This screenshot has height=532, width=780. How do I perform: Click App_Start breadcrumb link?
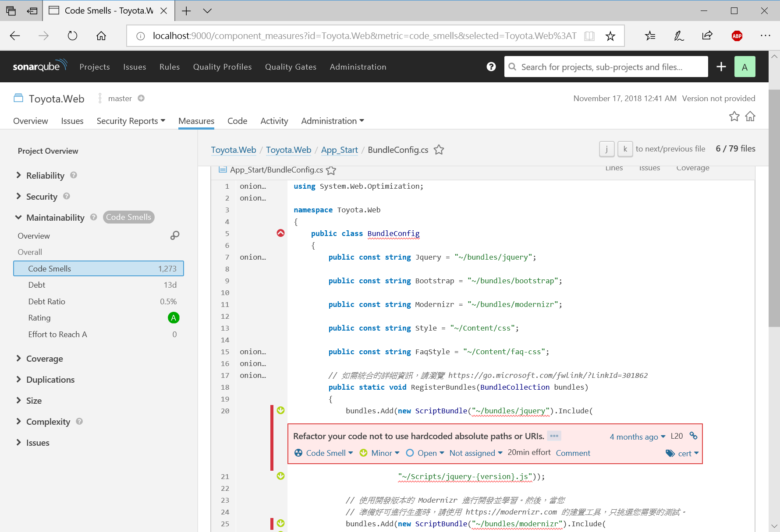pos(340,150)
